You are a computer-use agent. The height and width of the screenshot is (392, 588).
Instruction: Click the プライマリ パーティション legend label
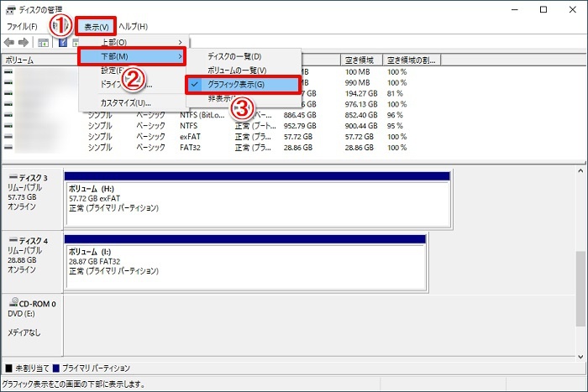click(x=96, y=368)
